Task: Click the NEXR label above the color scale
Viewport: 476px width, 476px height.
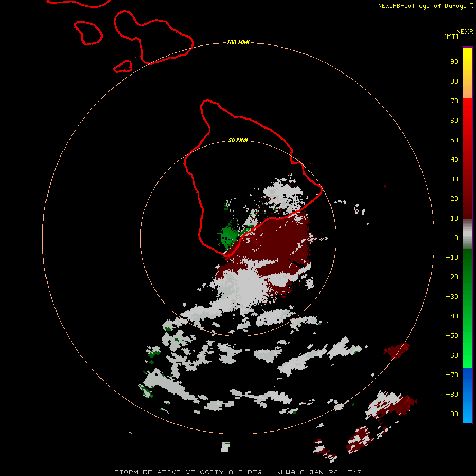Action: pyautogui.click(x=464, y=32)
